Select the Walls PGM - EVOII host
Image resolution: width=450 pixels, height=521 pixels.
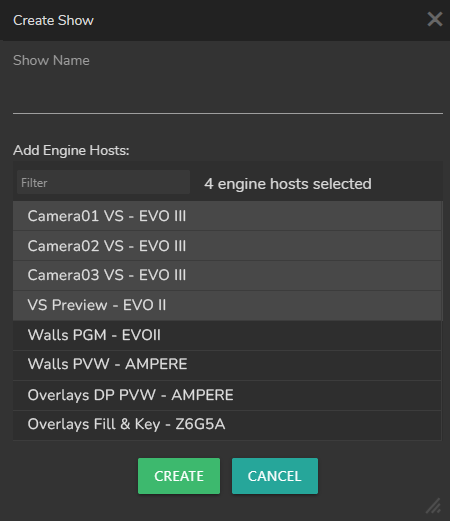[227, 335]
